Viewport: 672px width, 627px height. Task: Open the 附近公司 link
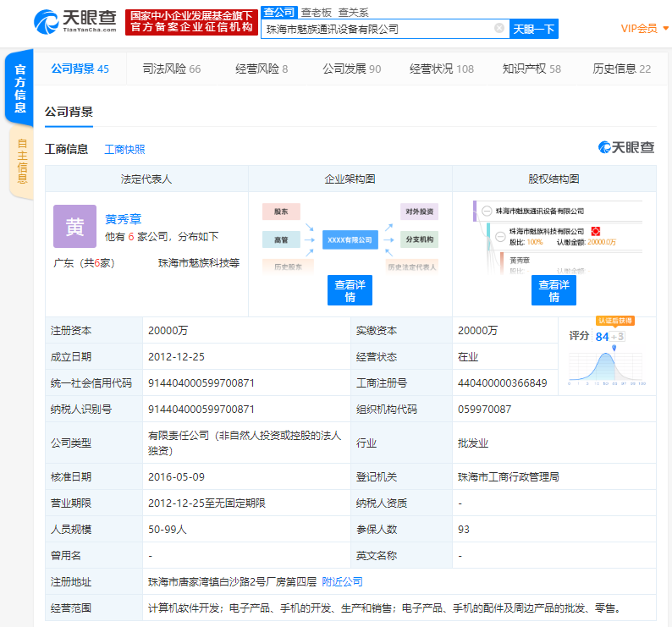pos(342,581)
